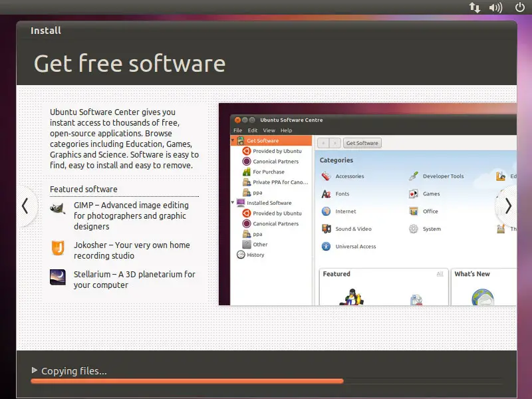
Task: Open the System gear category icon
Action: click(x=413, y=229)
